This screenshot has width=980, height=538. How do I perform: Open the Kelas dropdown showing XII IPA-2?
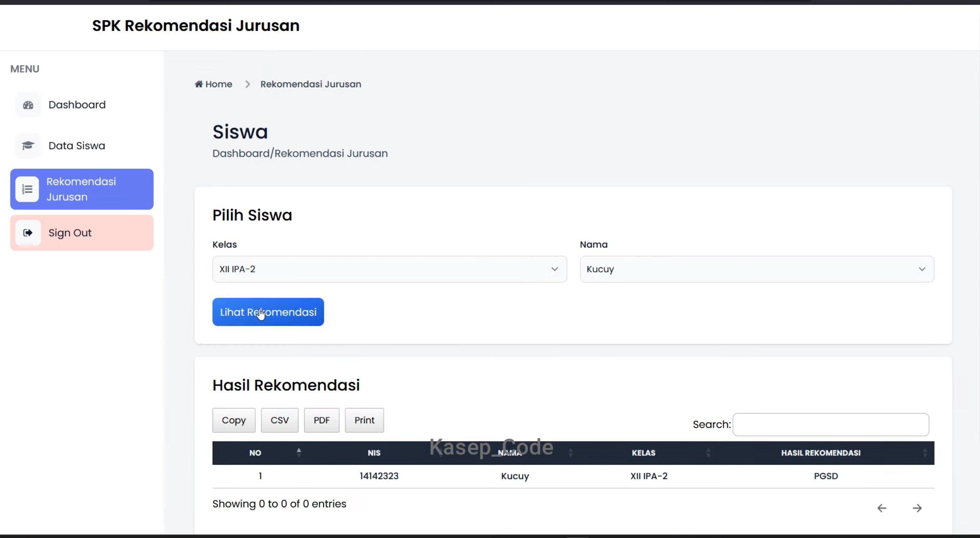click(x=389, y=269)
